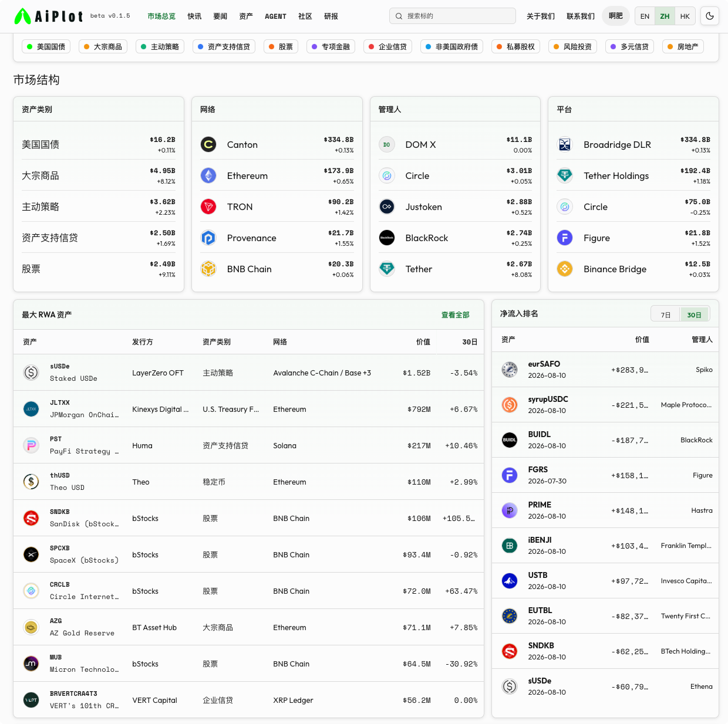Open the AZG AZ Gold Reserve row
This screenshot has height=724, width=728.
pyautogui.click(x=248, y=627)
